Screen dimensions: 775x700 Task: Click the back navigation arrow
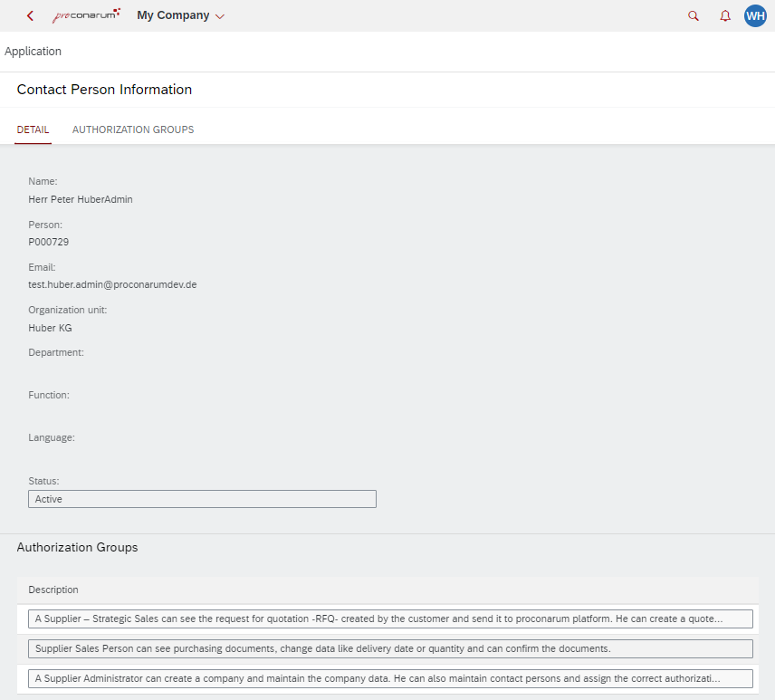click(x=28, y=14)
